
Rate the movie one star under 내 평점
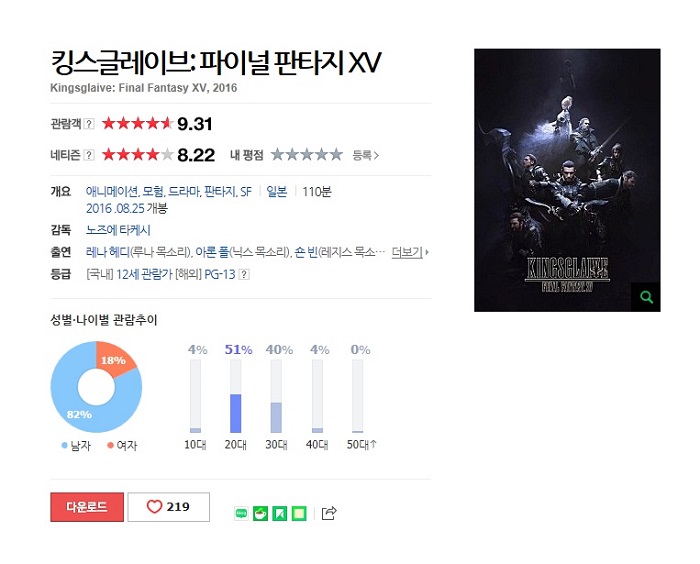[277, 155]
